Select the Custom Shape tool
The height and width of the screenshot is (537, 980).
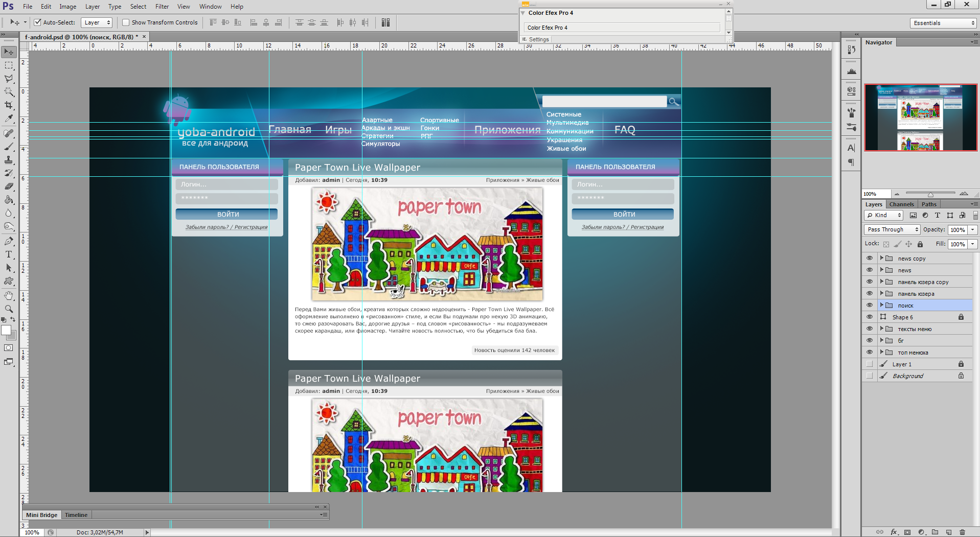point(9,281)
